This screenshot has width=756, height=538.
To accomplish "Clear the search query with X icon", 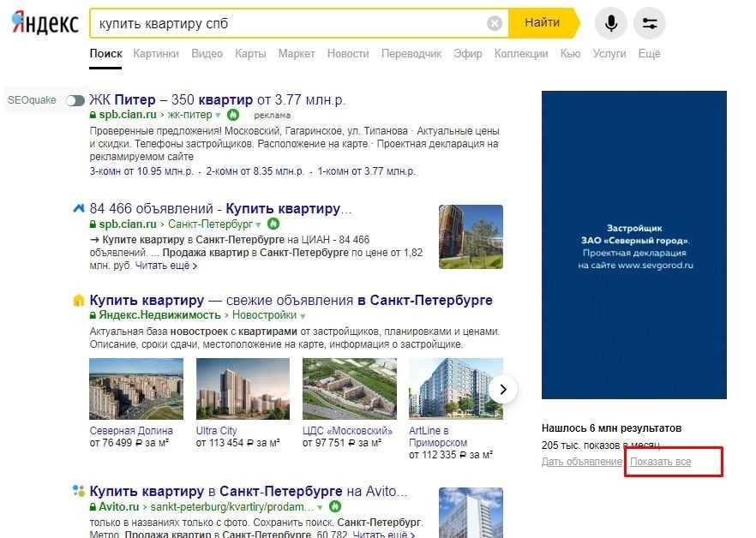I will point(495,23).
